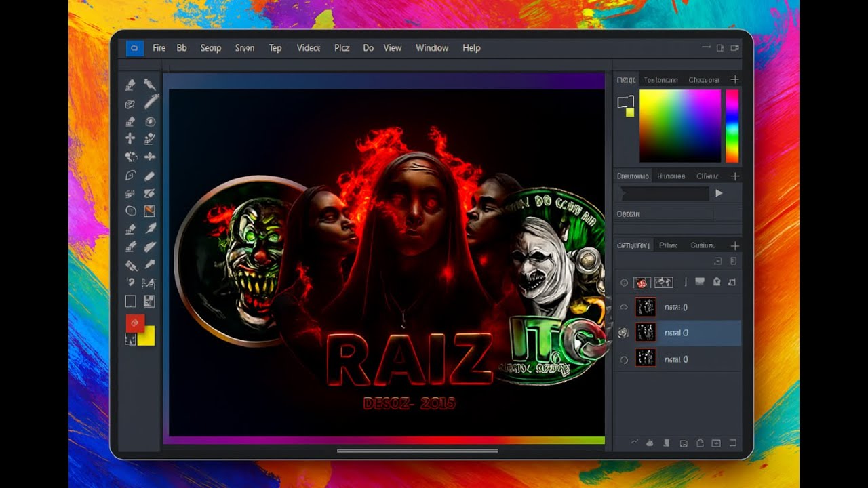Click the floppy disk save icon in toolbox
Image resolution: width=868 pixels, height=488 pixels.
coord(150,302)
